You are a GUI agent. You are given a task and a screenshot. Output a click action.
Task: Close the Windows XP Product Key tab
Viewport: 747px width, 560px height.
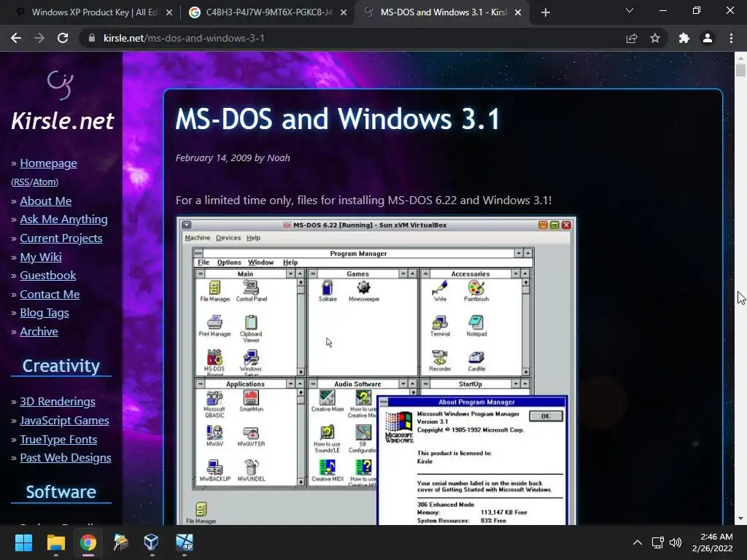[169, 12]
